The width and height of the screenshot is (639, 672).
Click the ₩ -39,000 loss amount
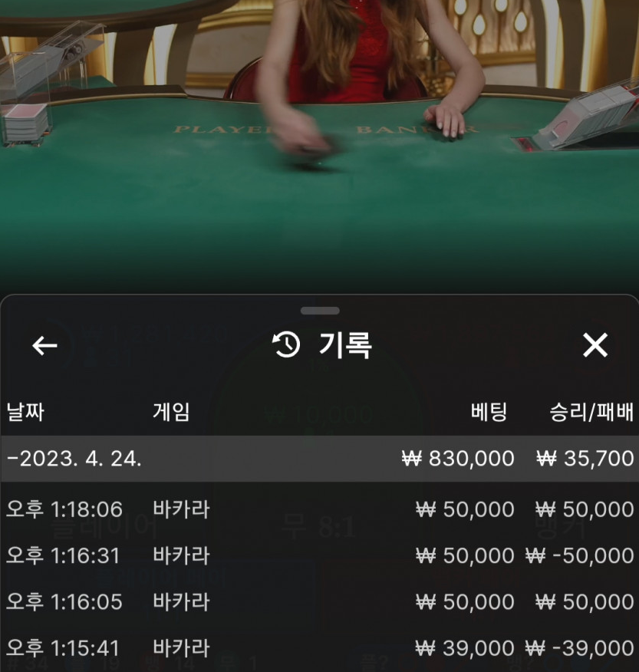579,648
